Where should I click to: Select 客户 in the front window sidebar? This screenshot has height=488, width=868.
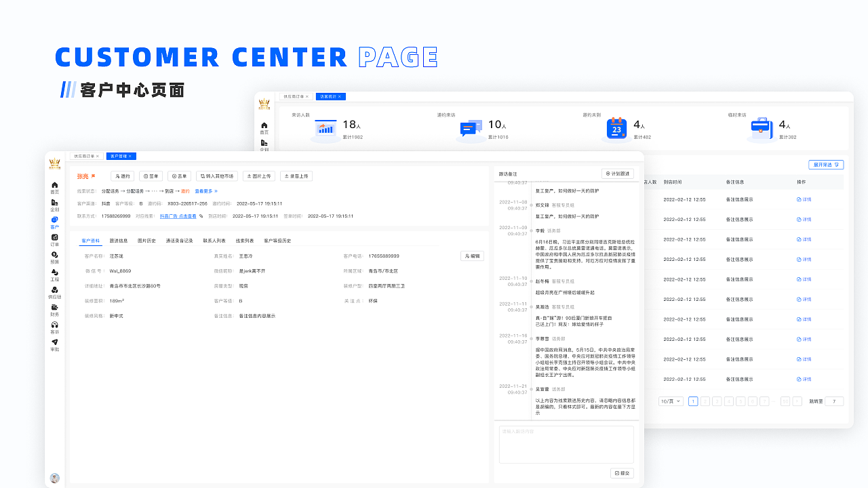tap(54, 222)
